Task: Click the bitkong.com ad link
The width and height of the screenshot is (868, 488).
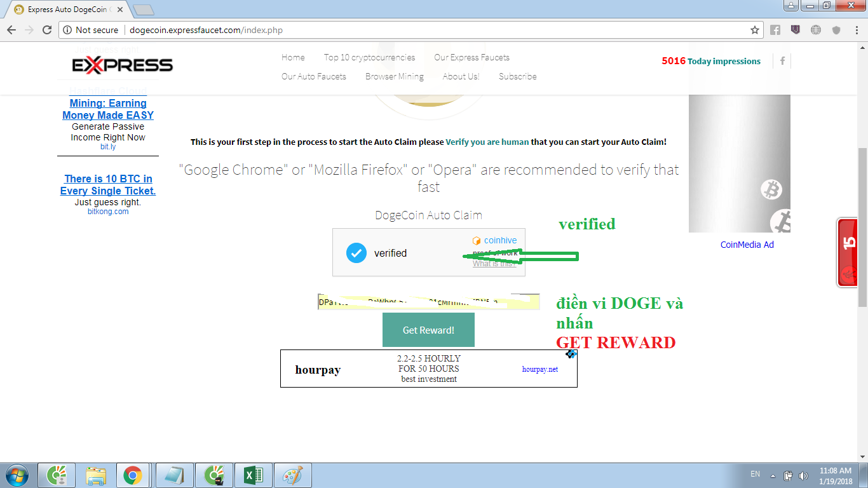Action: (108, 212)
